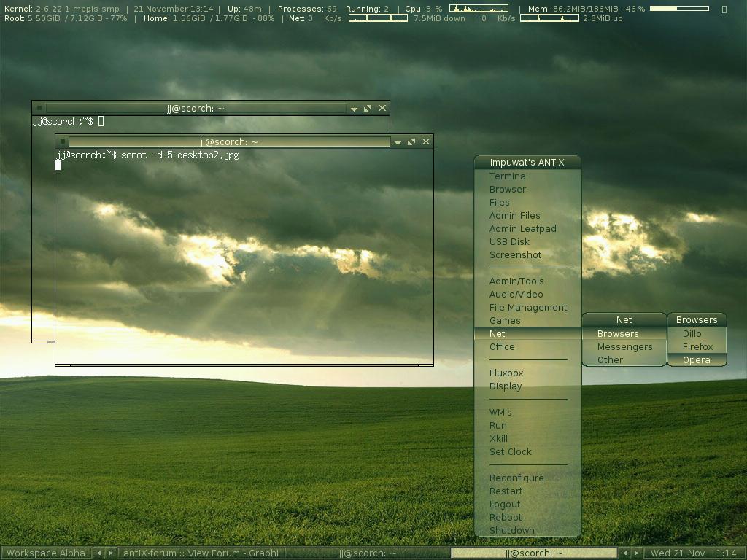Open the Fluxbox submenu
The image size is (747, 560).
tap(528, 373)
